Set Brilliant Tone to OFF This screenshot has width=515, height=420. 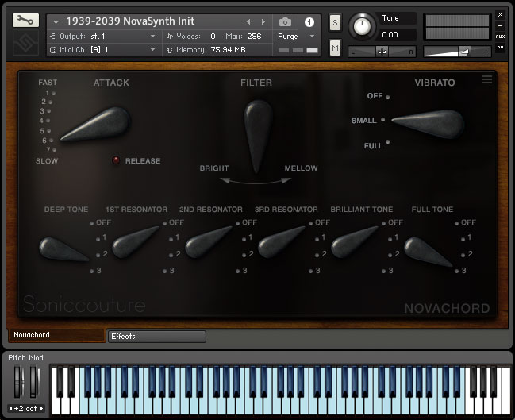click(383, 223)
